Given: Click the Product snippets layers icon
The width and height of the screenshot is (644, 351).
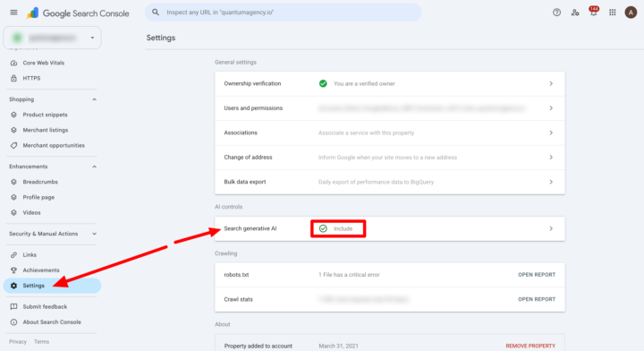Looking at the screenshot, I should click(14, 115).
